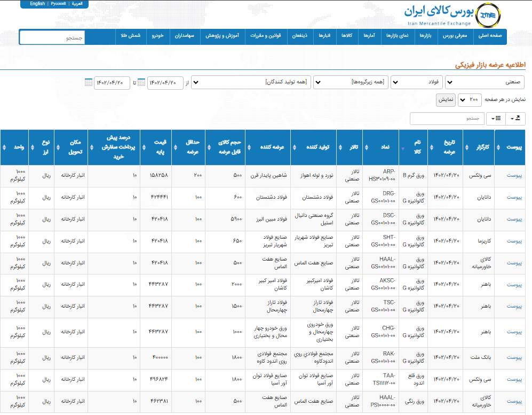
Task: Sort the table by نوع ارز column
Action: coord(42,147)
